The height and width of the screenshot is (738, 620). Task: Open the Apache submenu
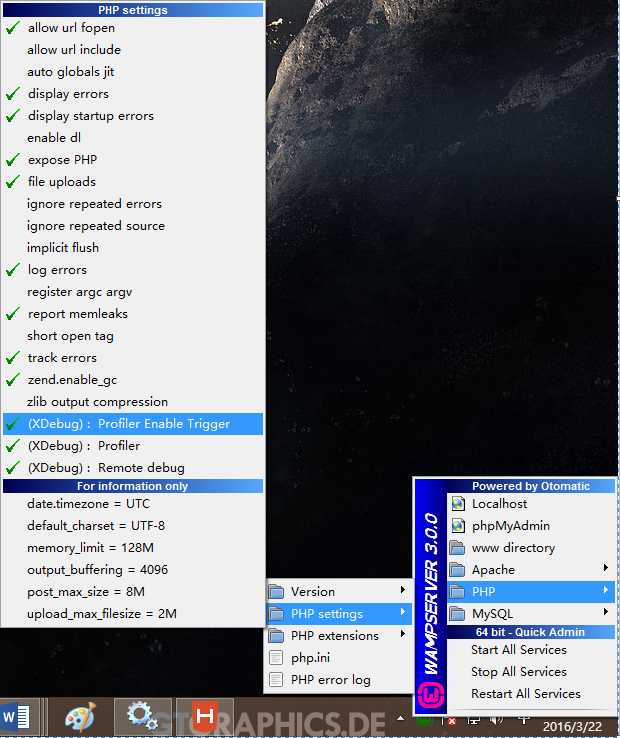(x=531, y=570)
